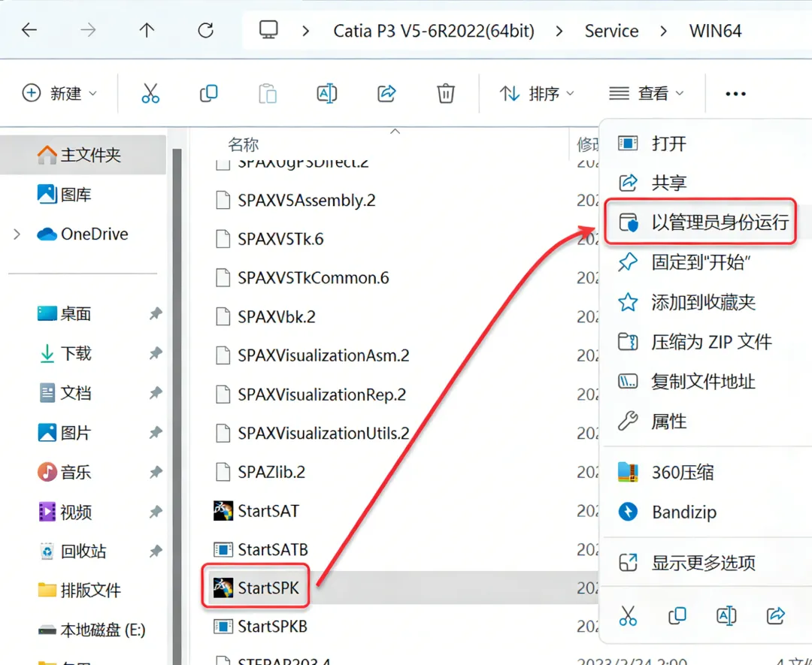Open the 查看 view dropdown
Viewport: 812px width, 665px height.
pyautogui.click(x=647, y=93)
